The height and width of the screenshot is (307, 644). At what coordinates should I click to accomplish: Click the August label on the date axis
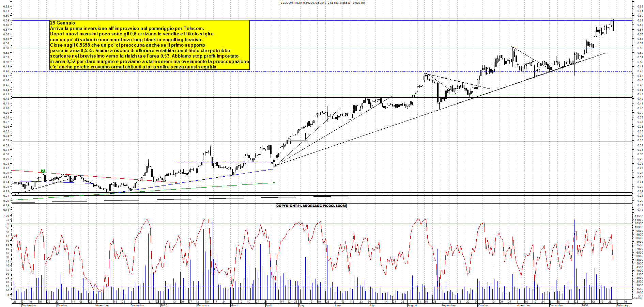412,305
